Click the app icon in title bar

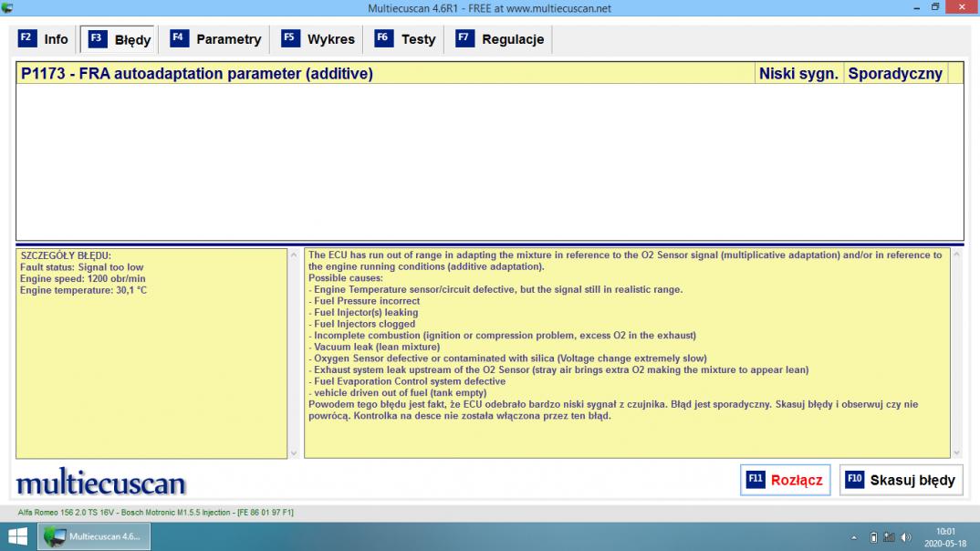click(x=7, y=7)
